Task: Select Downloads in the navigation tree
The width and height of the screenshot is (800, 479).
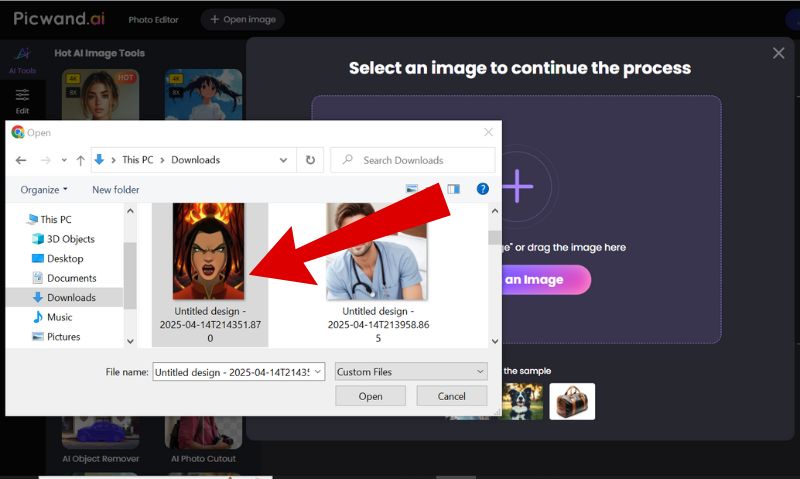Action: point(71,297)
